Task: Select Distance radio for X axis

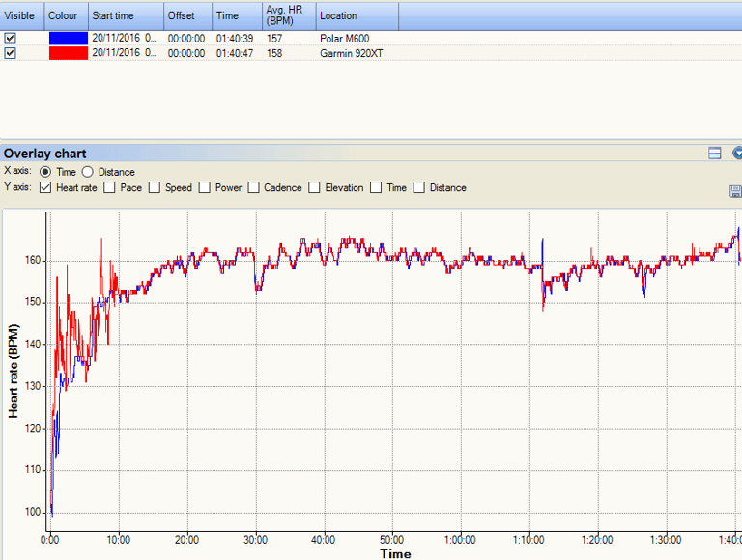Action: [x=88, y=172]
